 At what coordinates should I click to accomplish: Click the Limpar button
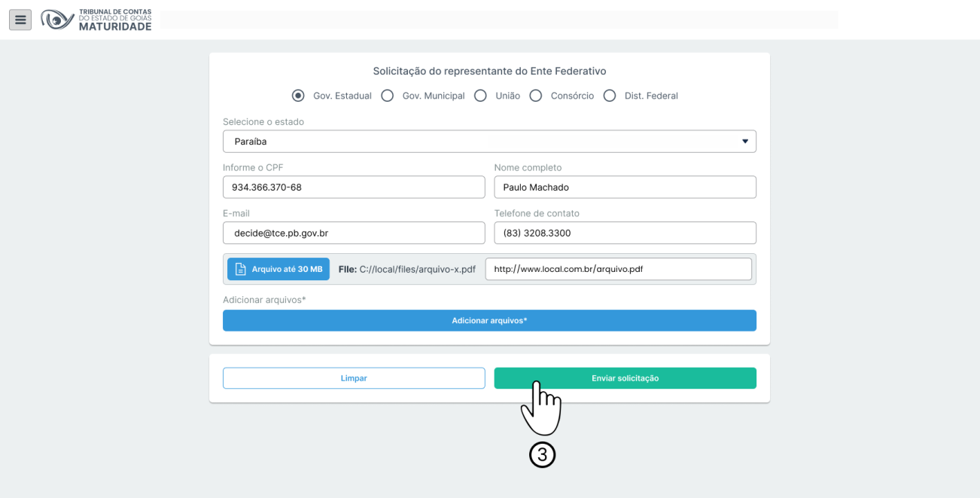354,378
